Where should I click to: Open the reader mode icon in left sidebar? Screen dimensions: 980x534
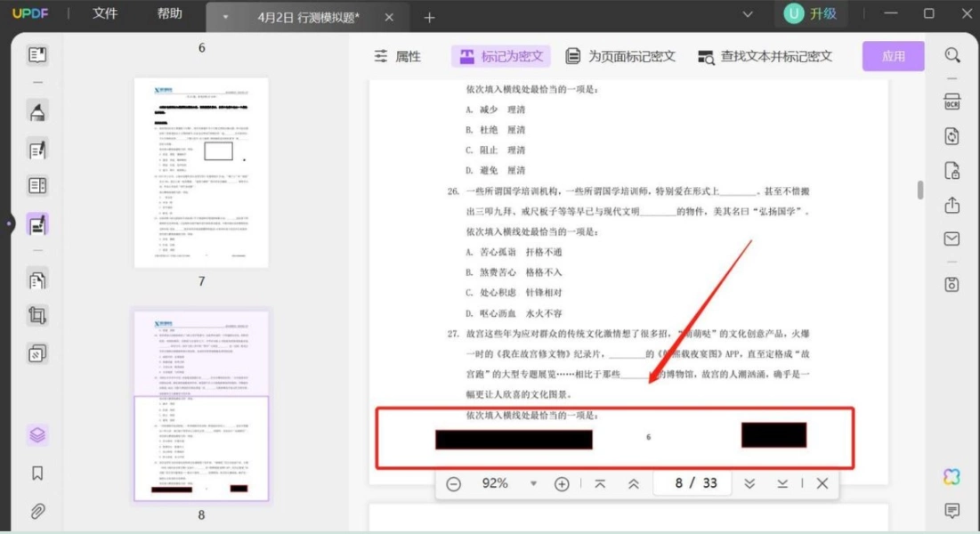[x=36, y=55]
